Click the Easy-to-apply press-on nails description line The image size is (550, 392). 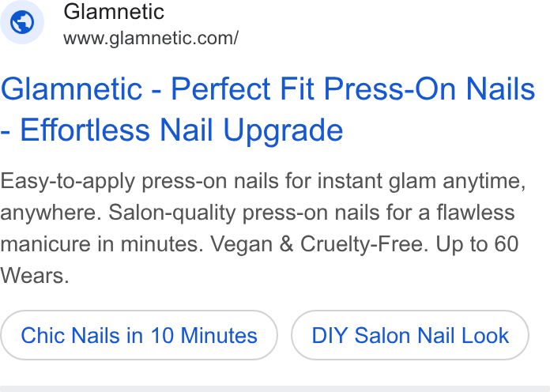pos(263,182)
